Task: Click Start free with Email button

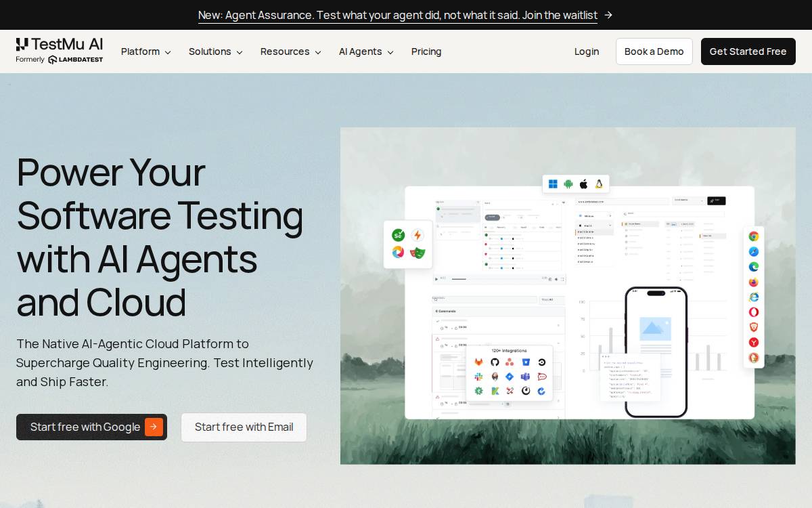Action: coord(244,427)
